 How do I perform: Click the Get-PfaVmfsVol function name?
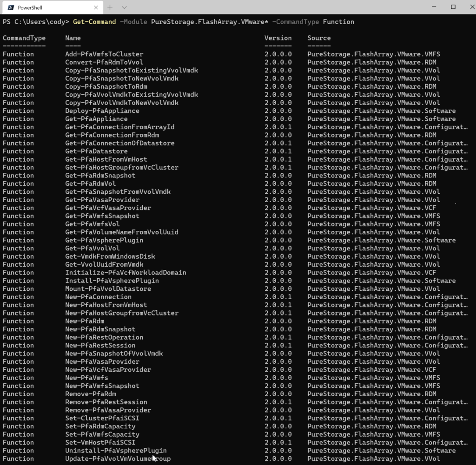point(93,224)
